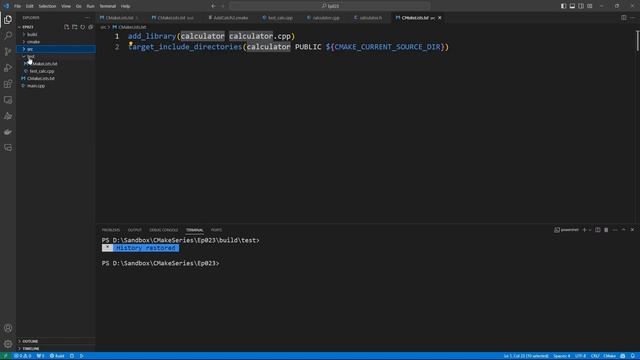This screenshot has width=640, height=360.
Task: Maximize the terminal panel
Action: (624, 230)
